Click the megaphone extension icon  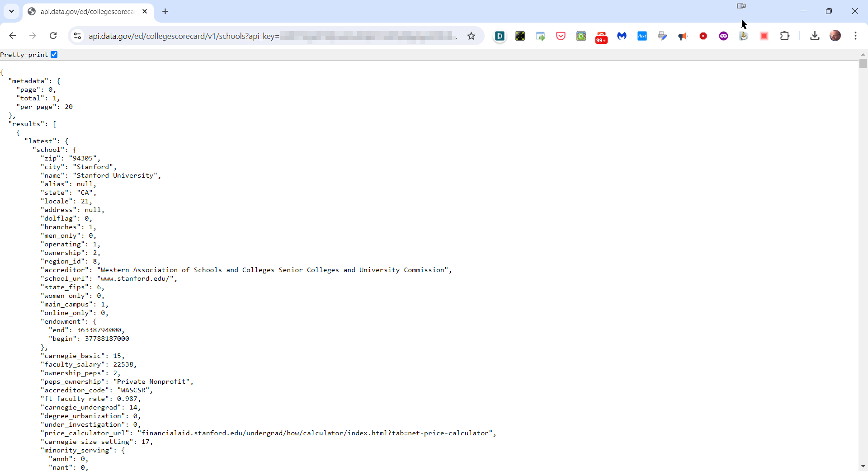(683, 36)
